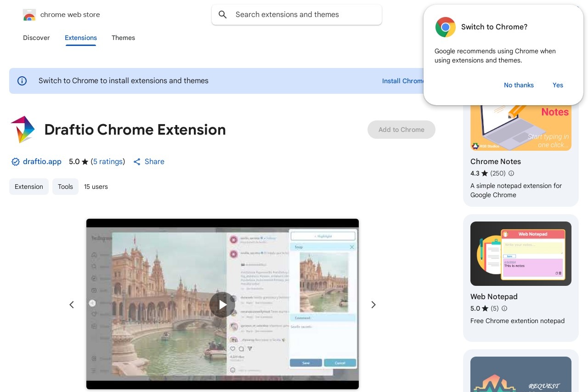Click the Draftio extension logo
Viewport: 588px width, 392px height.
(x=23, y=130)
